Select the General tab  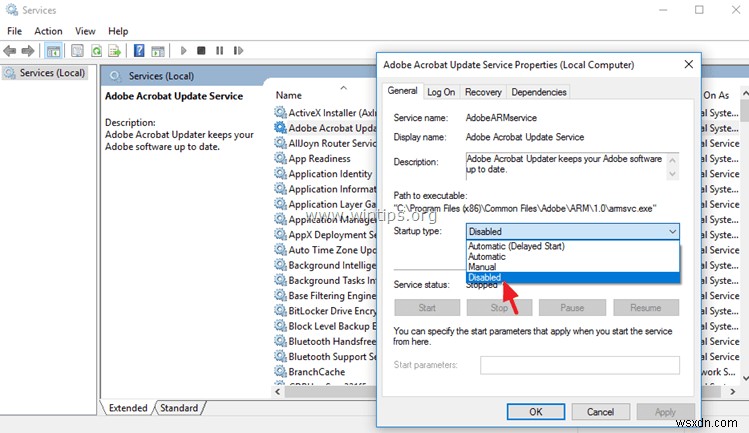click(402, 91)
